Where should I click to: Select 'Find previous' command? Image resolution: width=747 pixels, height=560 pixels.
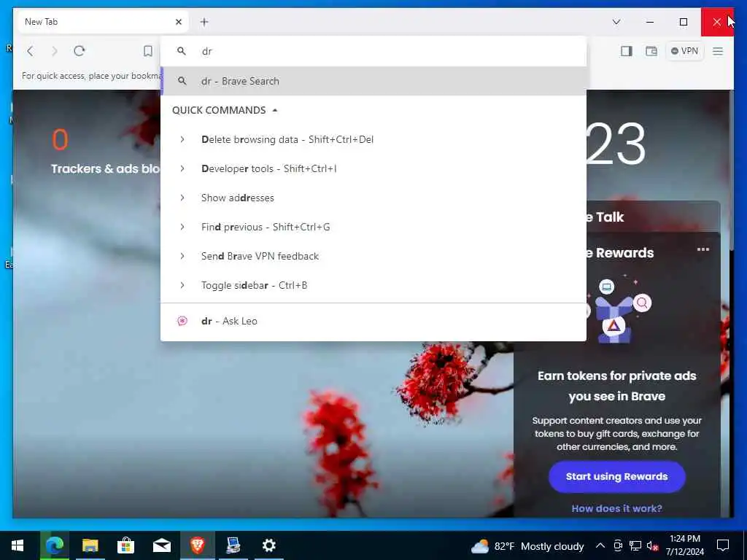coord(373,227)
